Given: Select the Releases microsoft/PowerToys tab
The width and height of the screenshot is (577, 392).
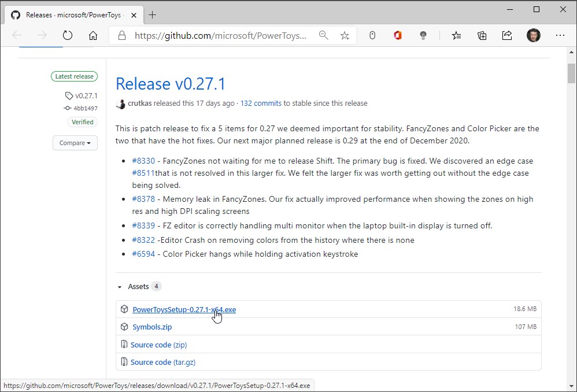Looking at the screenshot, I should [x=68, y=15].
